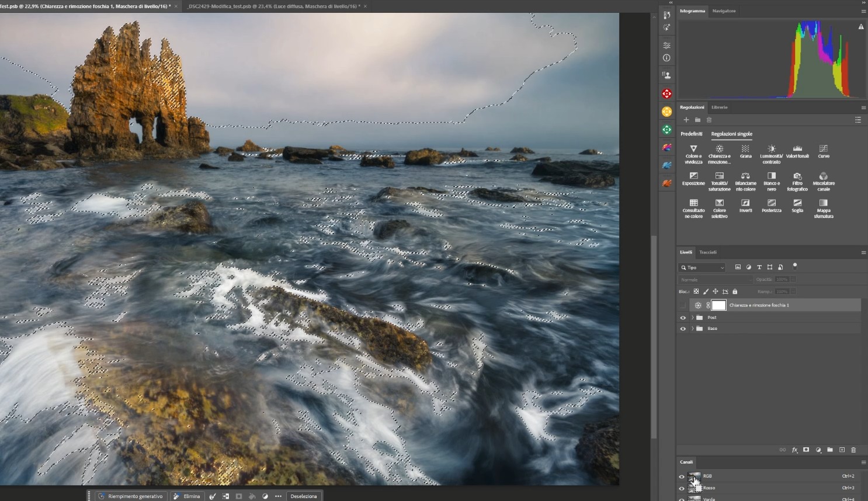Expand the Base layer group
This screenshot has width=868, height=501.
click(x=692, y=329)
